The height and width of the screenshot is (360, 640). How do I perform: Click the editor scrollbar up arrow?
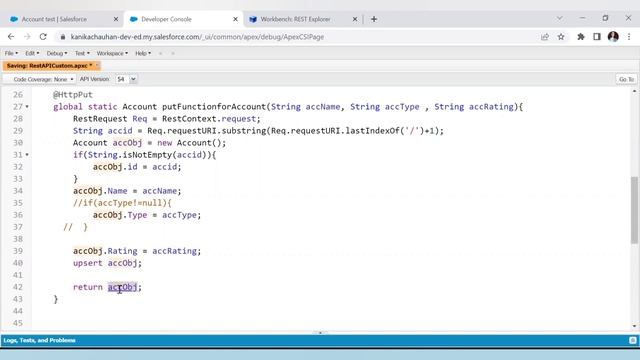pos(634,91)
